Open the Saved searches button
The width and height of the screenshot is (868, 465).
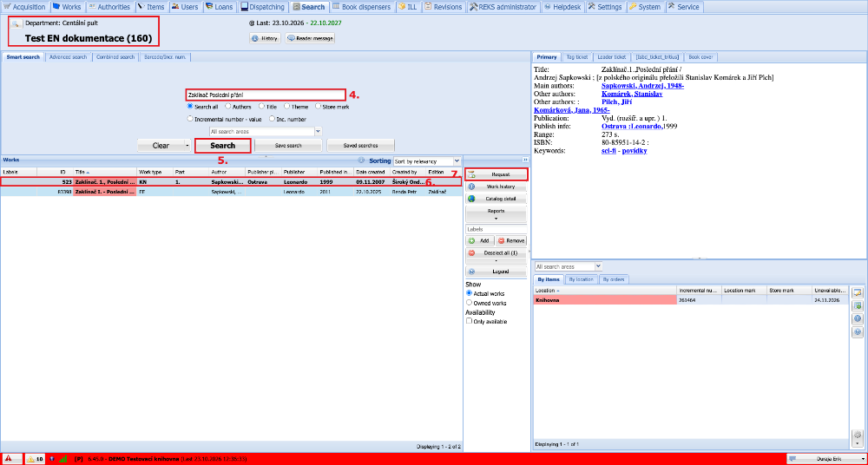click(x=360, y=146)
